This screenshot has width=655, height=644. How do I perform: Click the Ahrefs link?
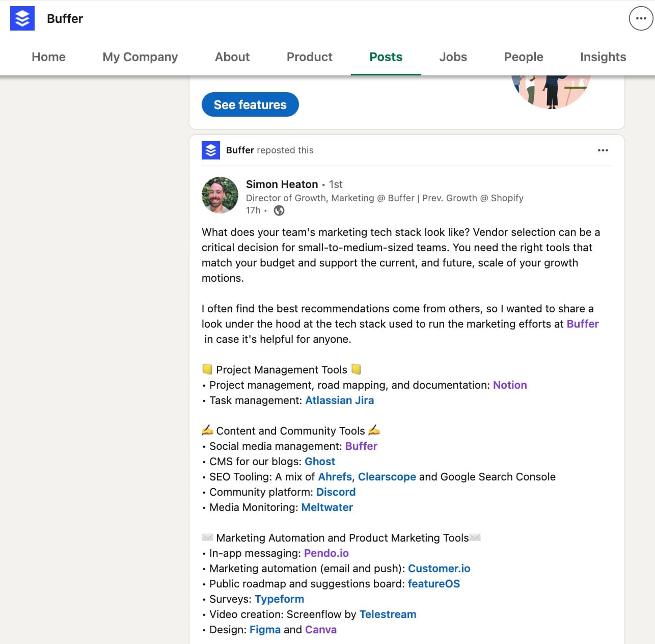(335, 476)
